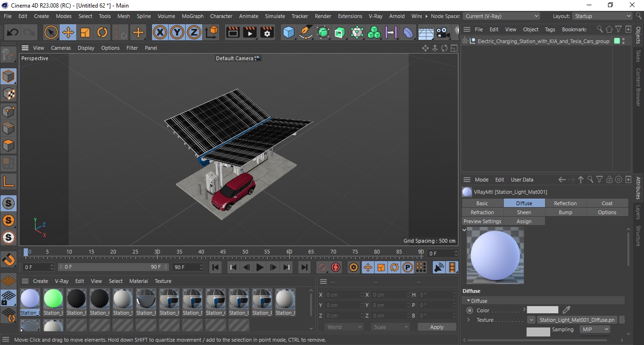Open the MoGraph menu
Viewport: 644px width, 345px height.
[193, 16]
